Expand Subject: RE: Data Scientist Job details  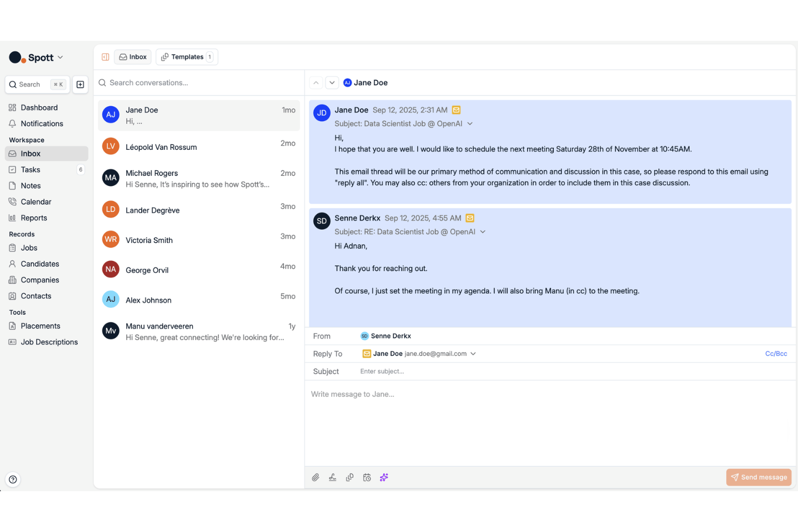483,232
